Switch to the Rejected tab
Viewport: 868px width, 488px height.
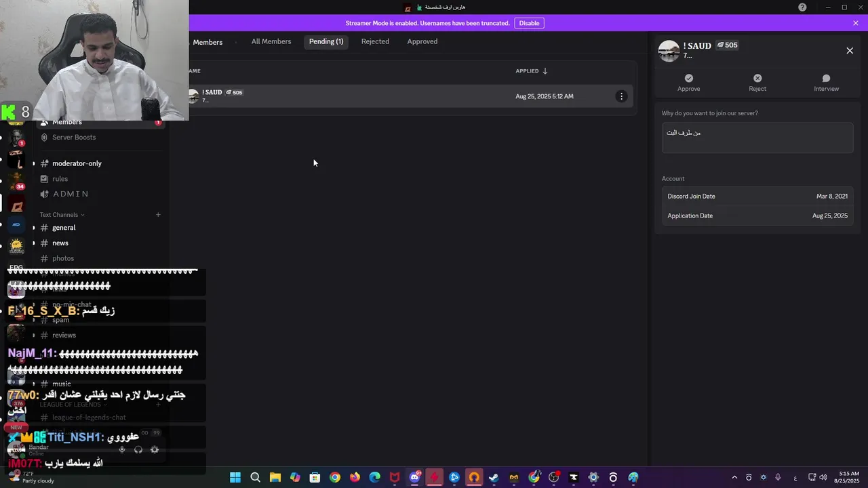[375, 41]
